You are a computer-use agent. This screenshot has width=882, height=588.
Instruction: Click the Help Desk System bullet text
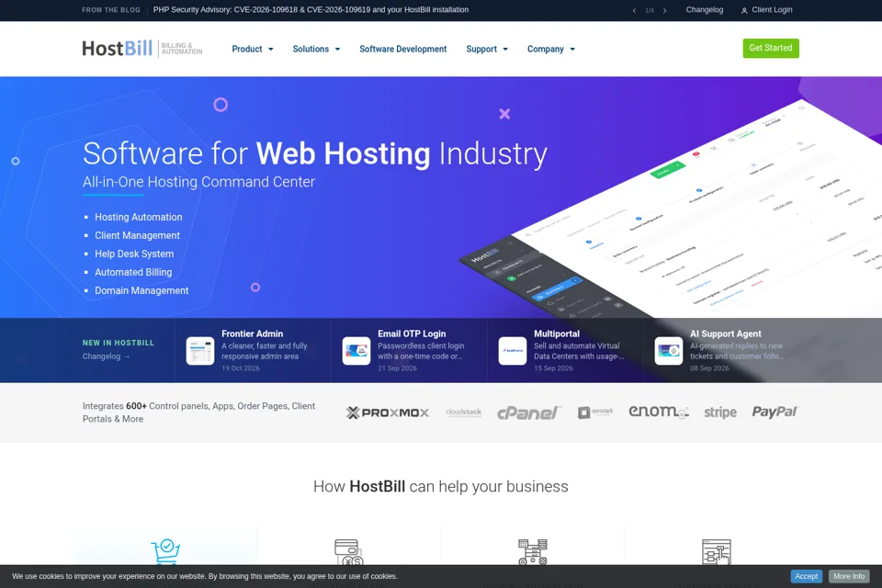[134, 254]
